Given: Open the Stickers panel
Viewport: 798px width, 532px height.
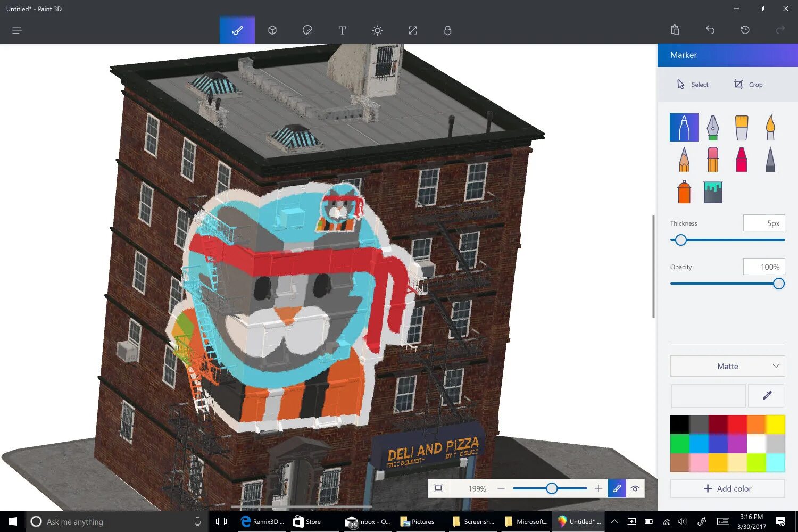Looking at the screenshot, I should tap(307, 30).
